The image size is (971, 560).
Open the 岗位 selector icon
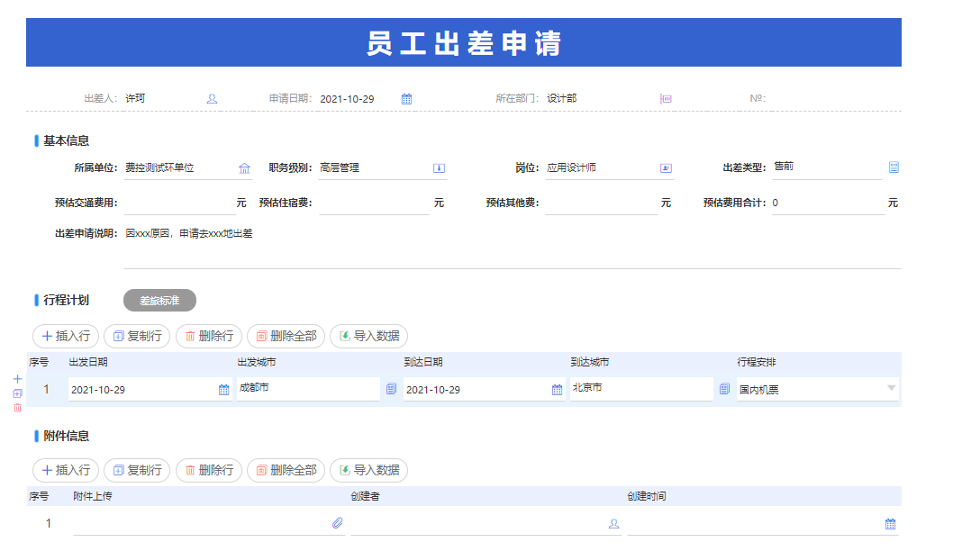pyautogui.click(x=666, y=168)
